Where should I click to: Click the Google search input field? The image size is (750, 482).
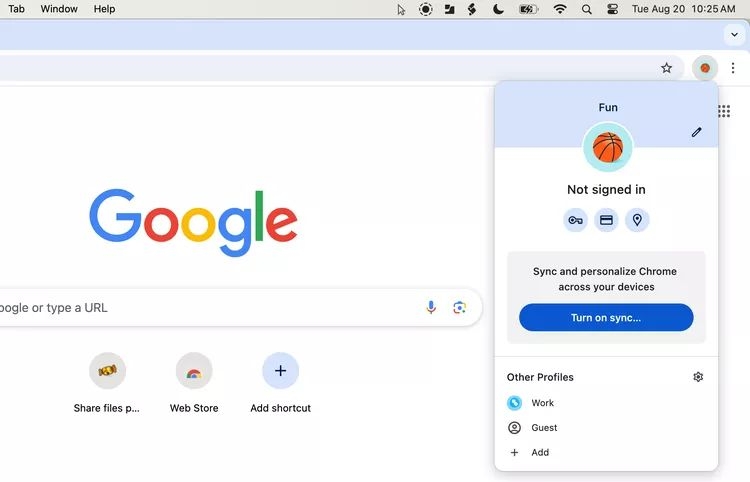pos(200,308)
